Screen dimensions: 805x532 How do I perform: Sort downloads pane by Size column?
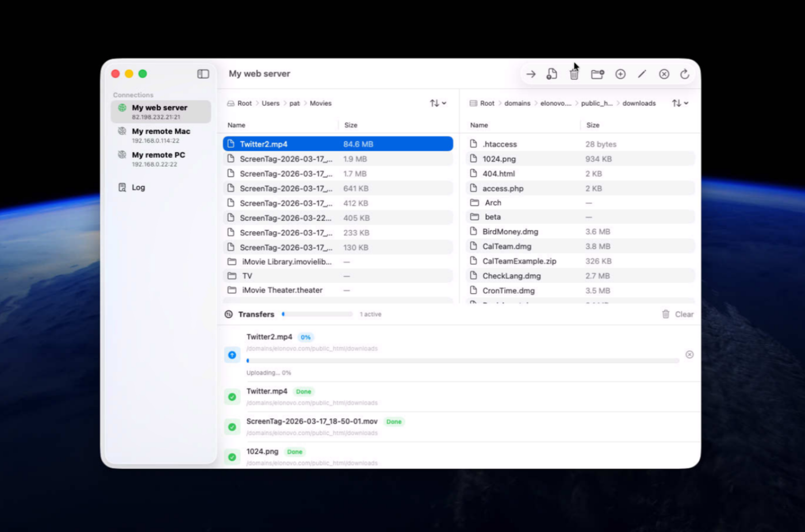point(593,125)
